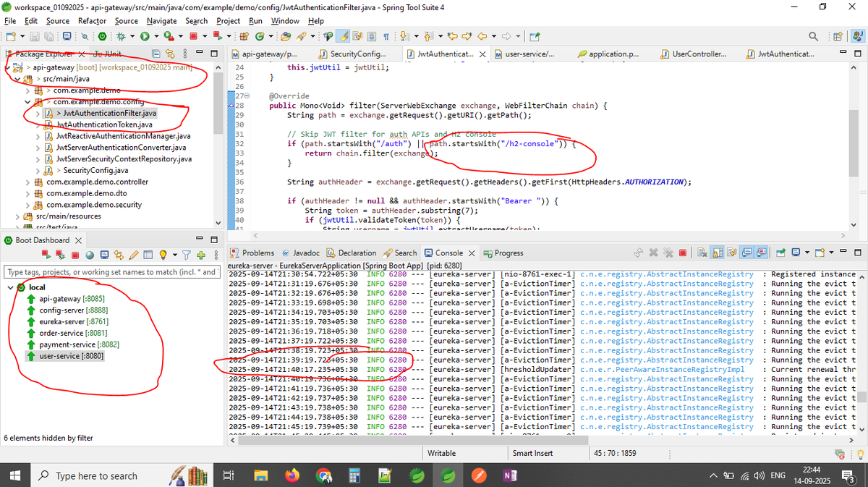Collapse the src/main/java folder

(17, 78)
